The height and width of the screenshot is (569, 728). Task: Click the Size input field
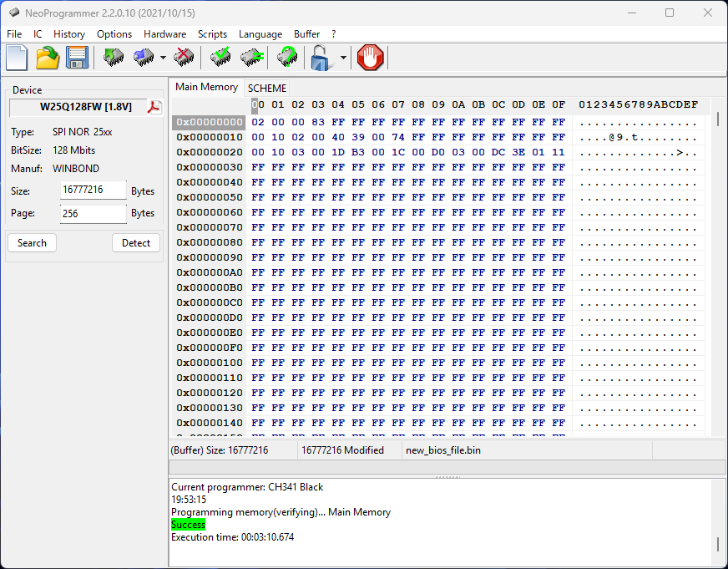93,191
